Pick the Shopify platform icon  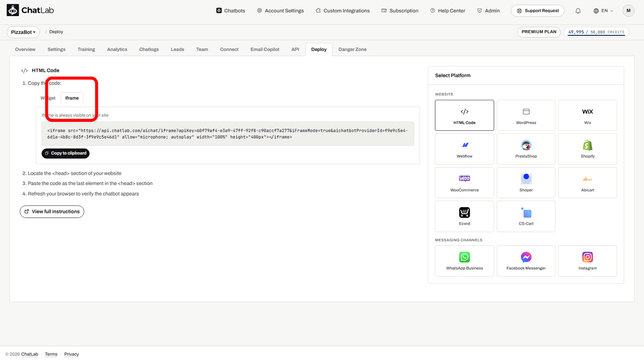tap(588, 145)
